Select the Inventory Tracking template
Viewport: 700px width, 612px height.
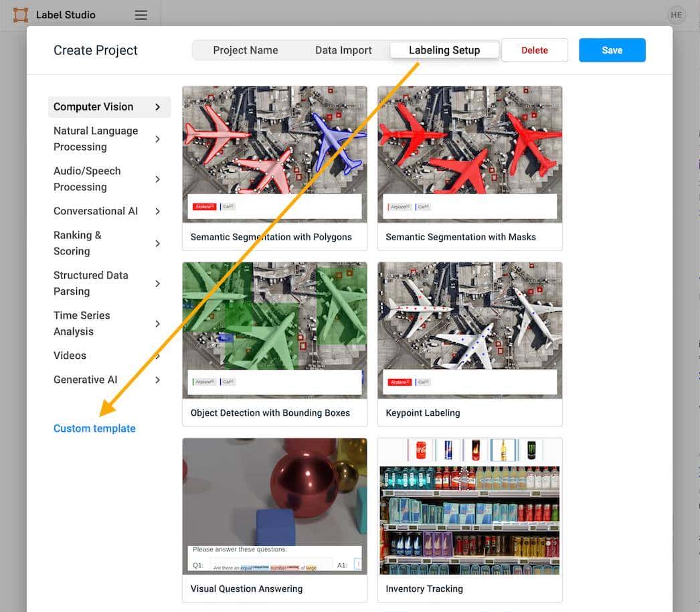tap(470, 520)
